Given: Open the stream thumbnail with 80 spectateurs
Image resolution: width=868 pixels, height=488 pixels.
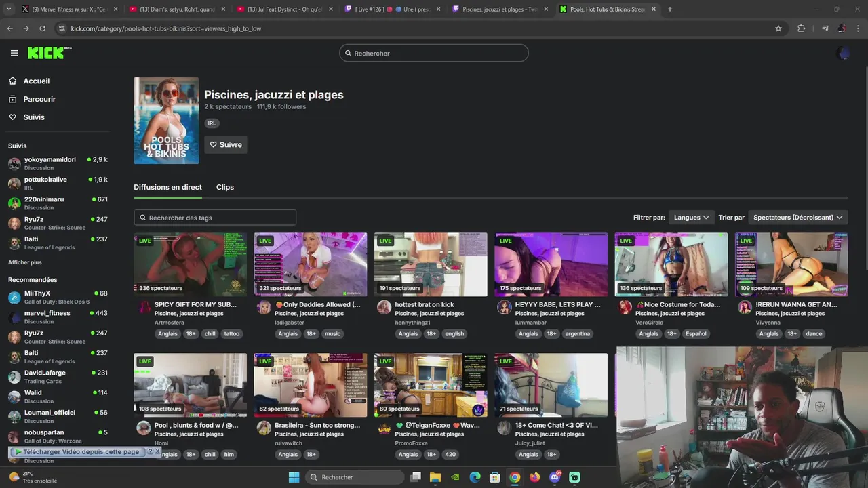Looking at the screenshot, I should pos(431,385).
